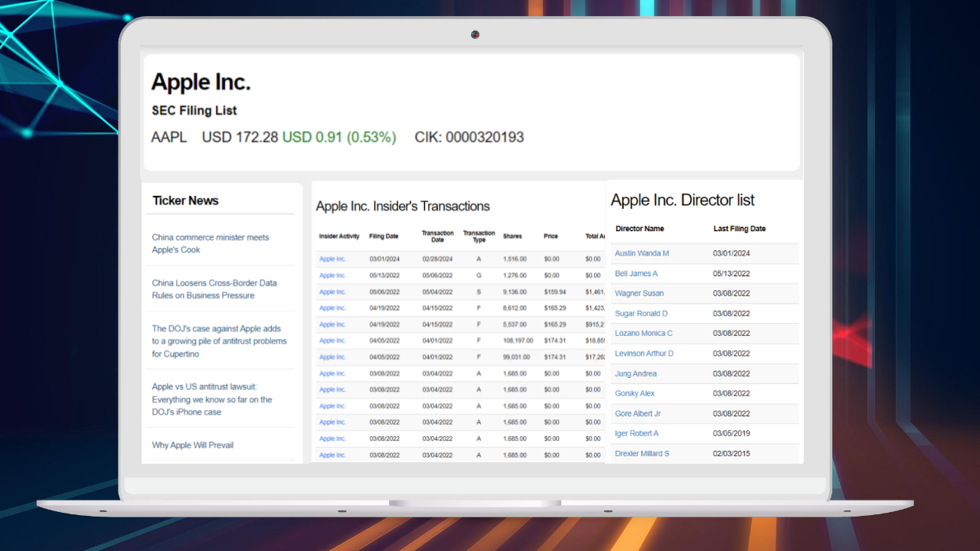Open the Austin Wanda M director link
980x551 pixels.
click(x=642, y=253)
